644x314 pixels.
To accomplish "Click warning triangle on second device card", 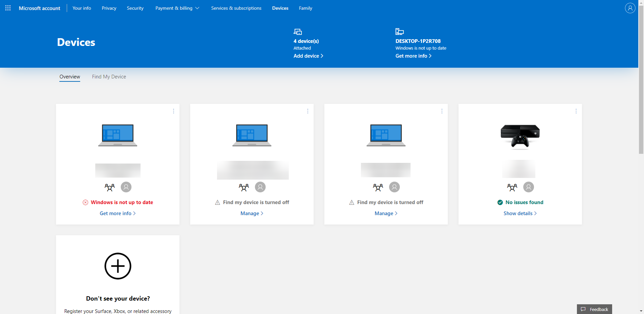I will [x=217, y=202].
